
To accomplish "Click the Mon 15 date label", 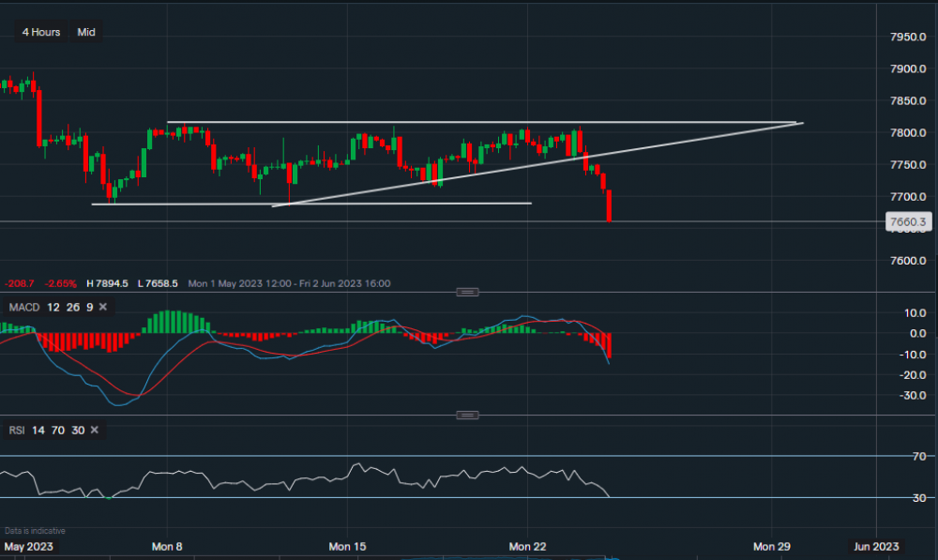I will (x=348, y=546).
